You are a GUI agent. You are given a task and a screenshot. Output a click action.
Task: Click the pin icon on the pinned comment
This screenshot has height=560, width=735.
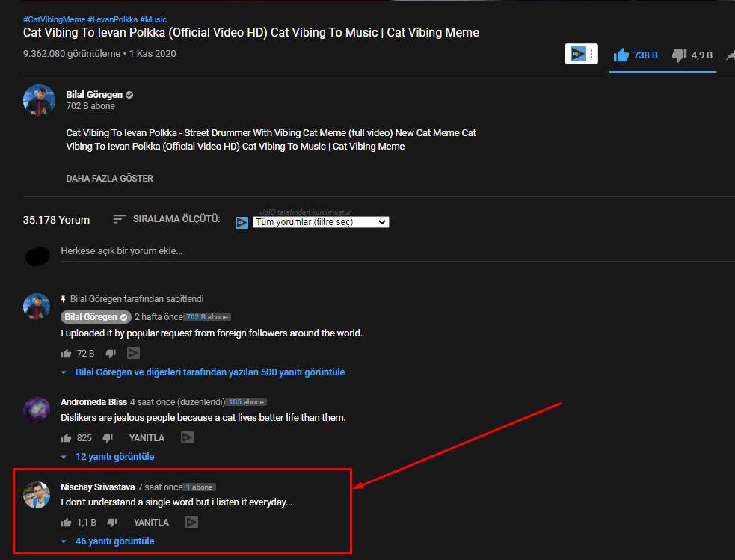[x=64, y=299]
